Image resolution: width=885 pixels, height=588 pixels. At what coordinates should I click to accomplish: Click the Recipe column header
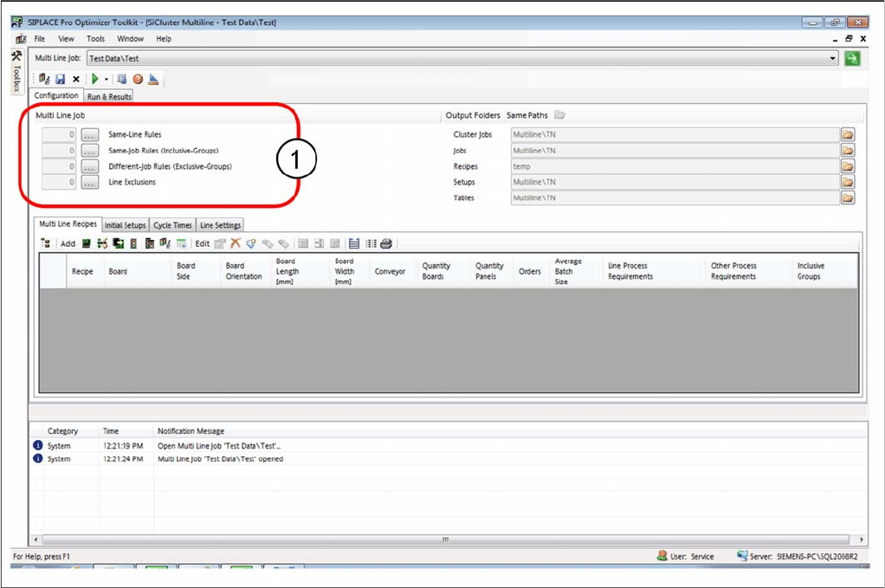[82, 271]
